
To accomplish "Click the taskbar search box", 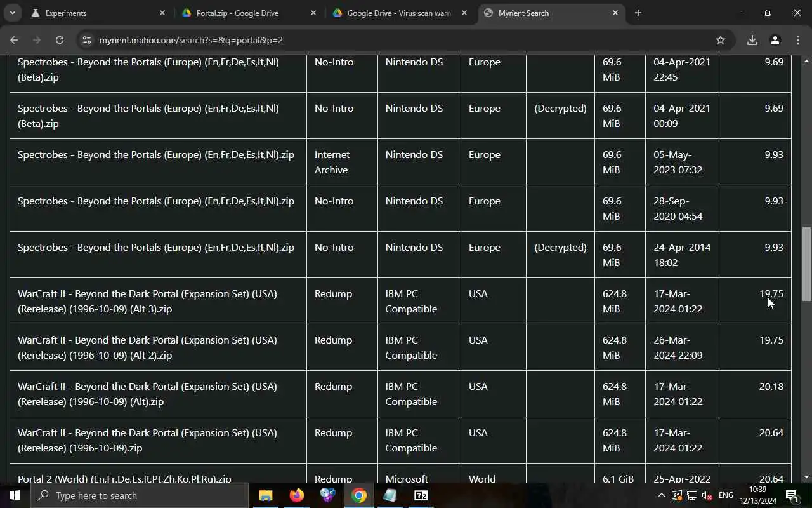I will pos(140,495).
